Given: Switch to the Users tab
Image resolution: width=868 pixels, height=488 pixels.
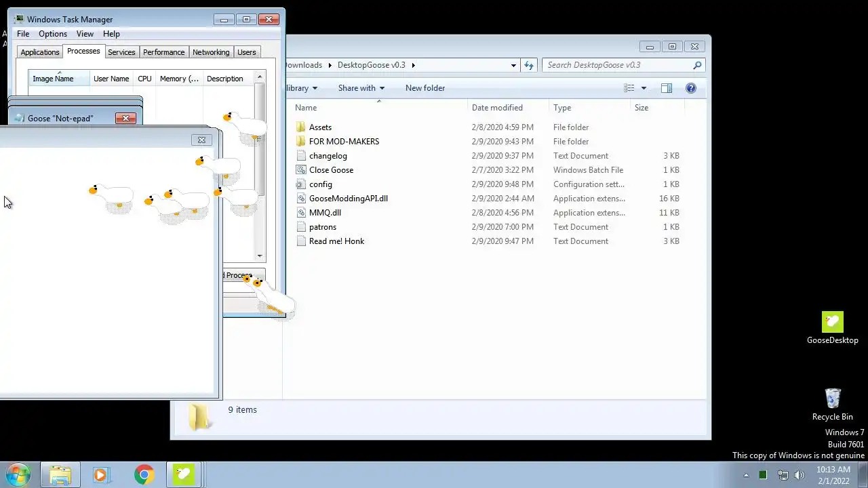Looking at the screenshot, I should (247, 52).
